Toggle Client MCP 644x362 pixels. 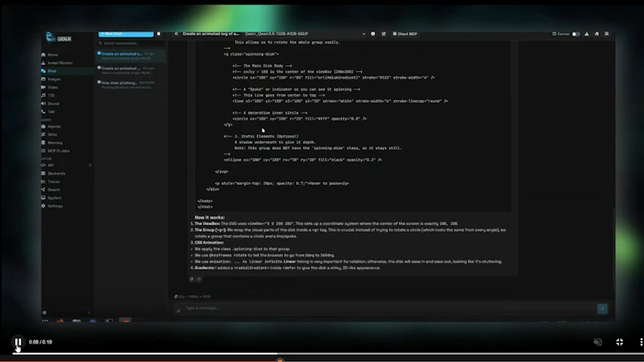click(405, 34)
